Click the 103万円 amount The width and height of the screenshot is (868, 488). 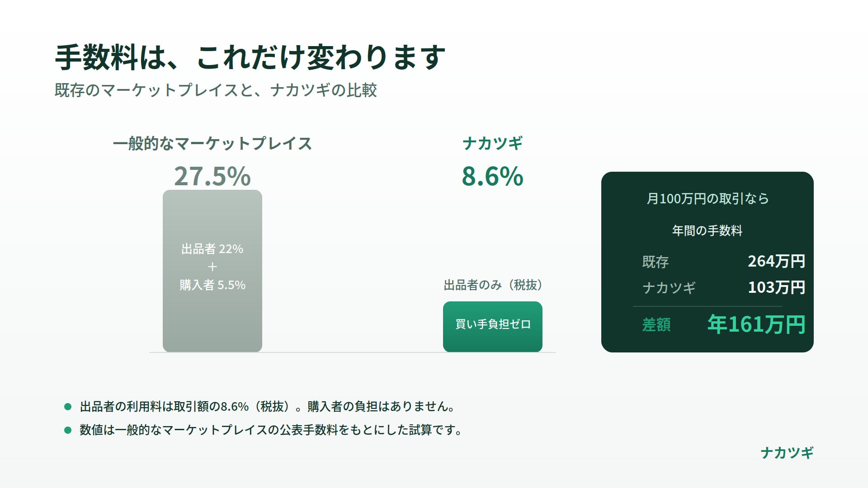(x=776, y=287)
